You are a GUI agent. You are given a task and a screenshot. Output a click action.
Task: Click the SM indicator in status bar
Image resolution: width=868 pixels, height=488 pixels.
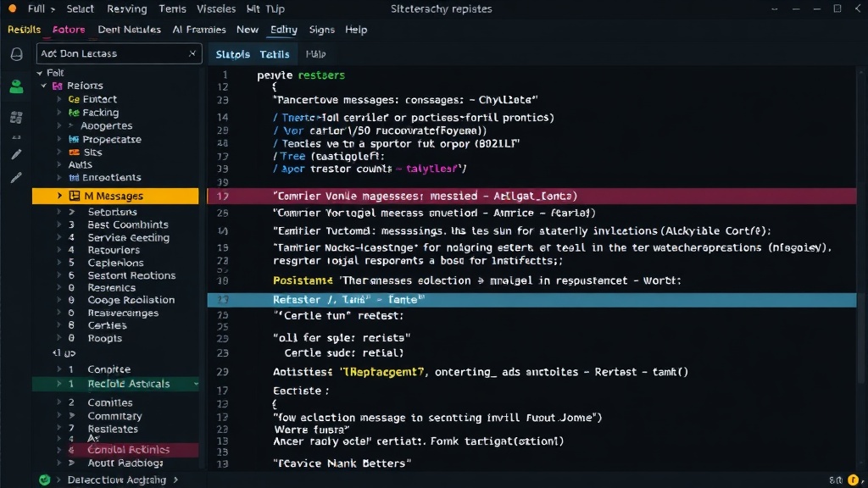click(836, 480)
